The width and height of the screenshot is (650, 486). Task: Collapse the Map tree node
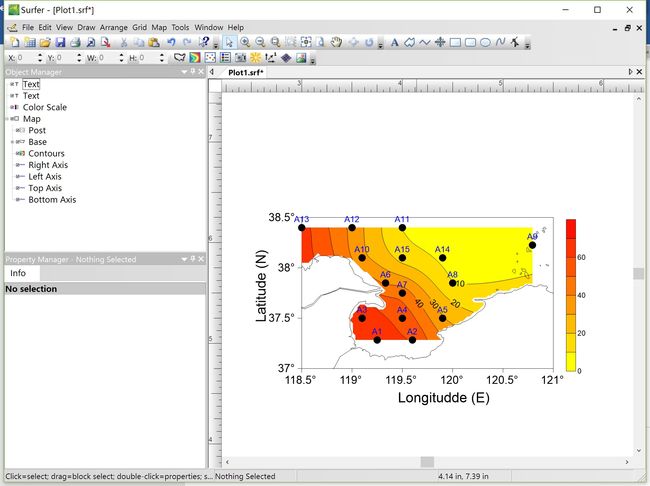pos(7,119)
